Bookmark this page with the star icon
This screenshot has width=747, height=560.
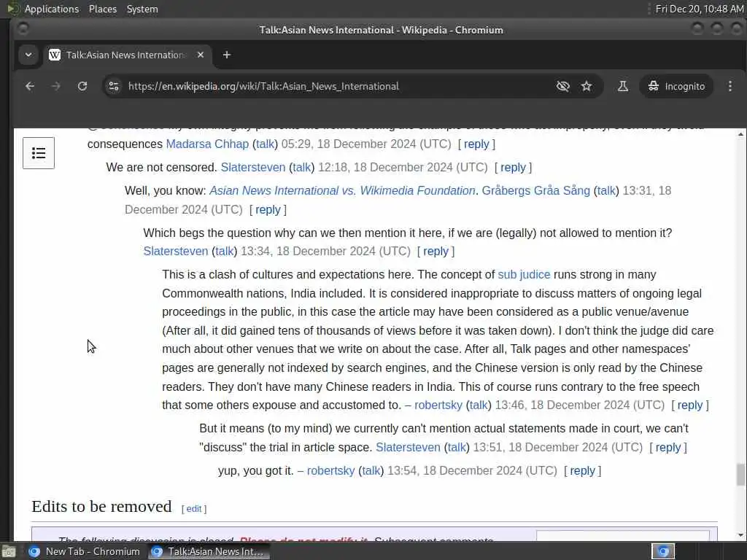coord(587,86)
